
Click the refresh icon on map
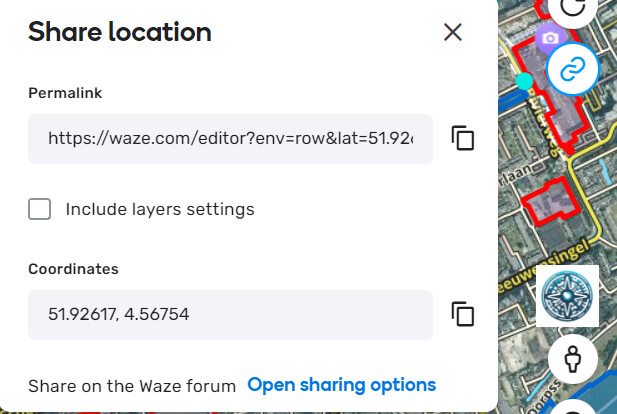pyautogui.click(x=572, y=6)
